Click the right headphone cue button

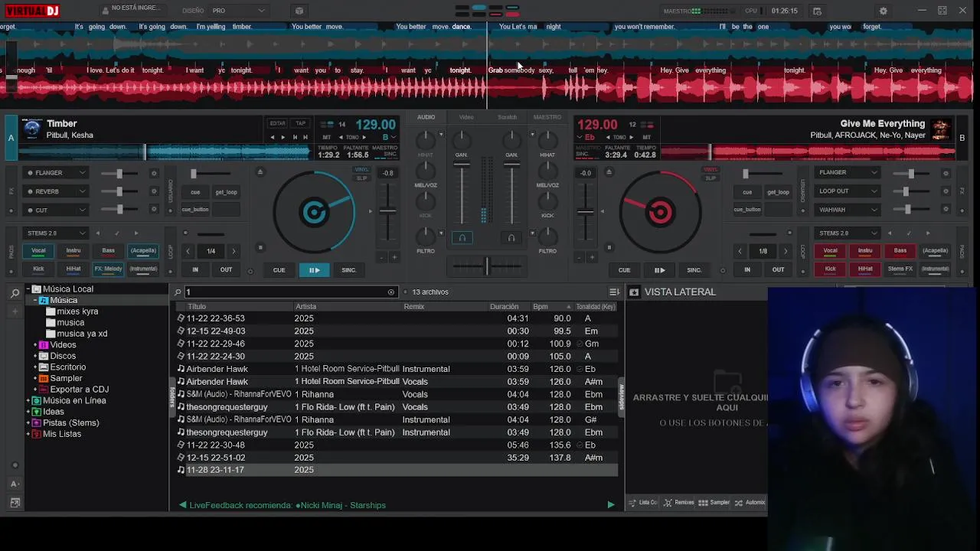pos(511,238)
